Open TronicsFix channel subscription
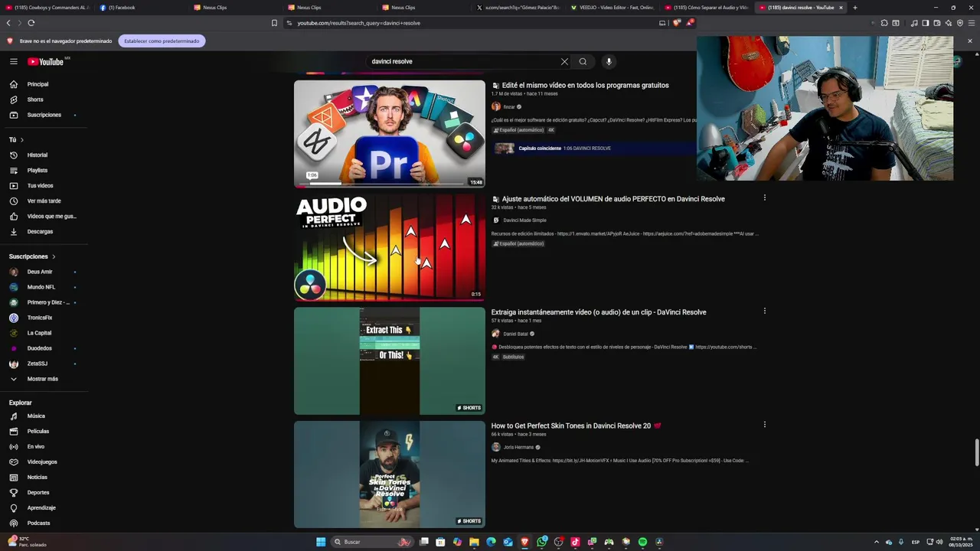980x551 pixels. [40, 318]
